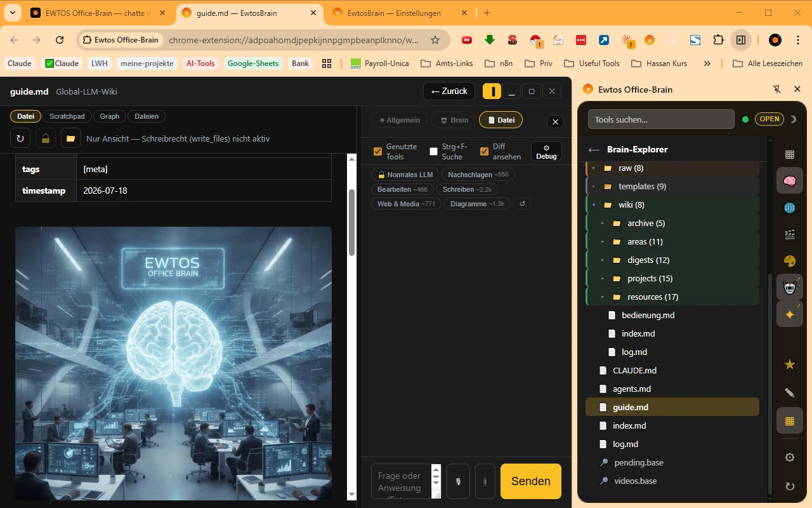812x508 pixels.
Task: Toggle the Diff ansehen checkbox
Action: click(485, 152)
